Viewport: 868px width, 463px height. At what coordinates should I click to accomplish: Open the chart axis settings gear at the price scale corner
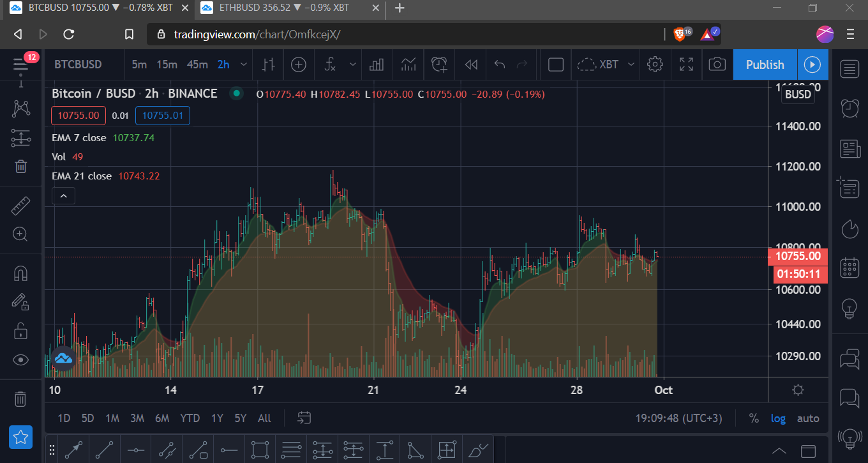click(798, 390)
